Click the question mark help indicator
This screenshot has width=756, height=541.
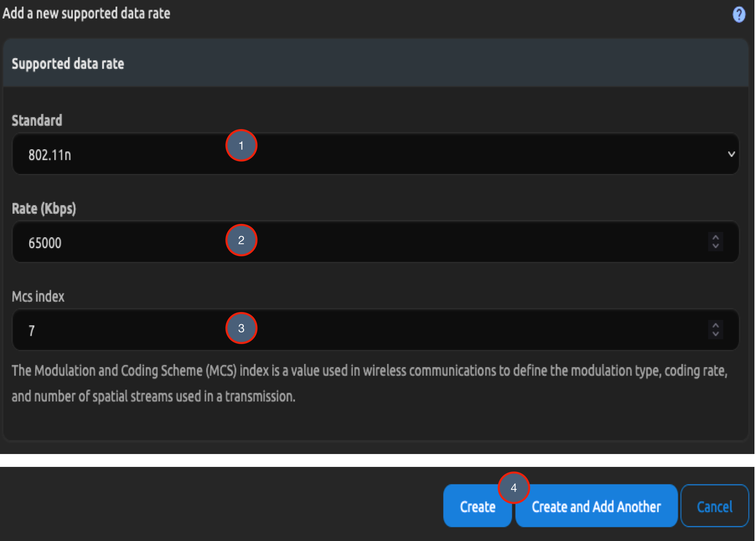738,14
